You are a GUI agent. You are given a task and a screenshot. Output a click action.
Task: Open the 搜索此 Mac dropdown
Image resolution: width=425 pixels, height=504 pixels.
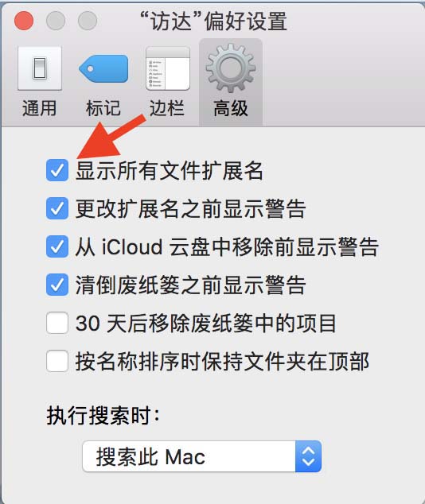(x=201, y=456)
